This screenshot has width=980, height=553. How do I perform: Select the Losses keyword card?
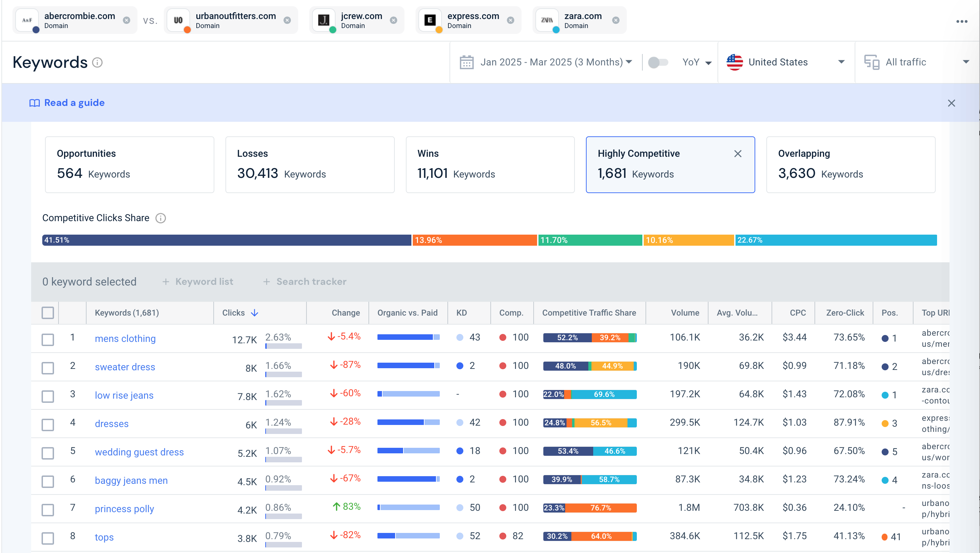click(310, 165)
